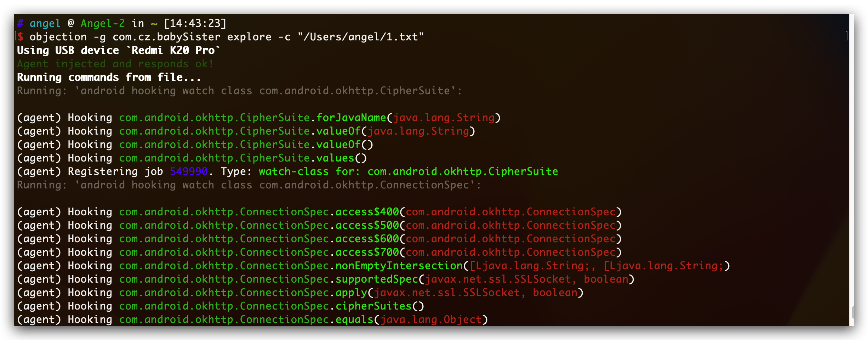Viewport: 868px width, 340px height.
Task: Click the username 'angel' in prompt
Action: [45, 23]
